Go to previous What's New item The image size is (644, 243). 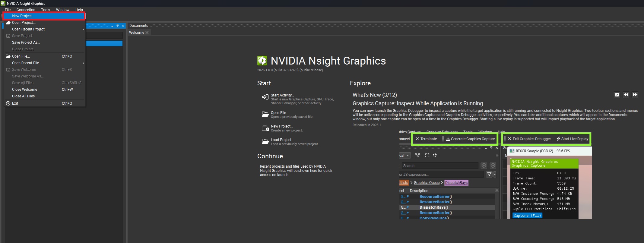[x=626, y=95]
